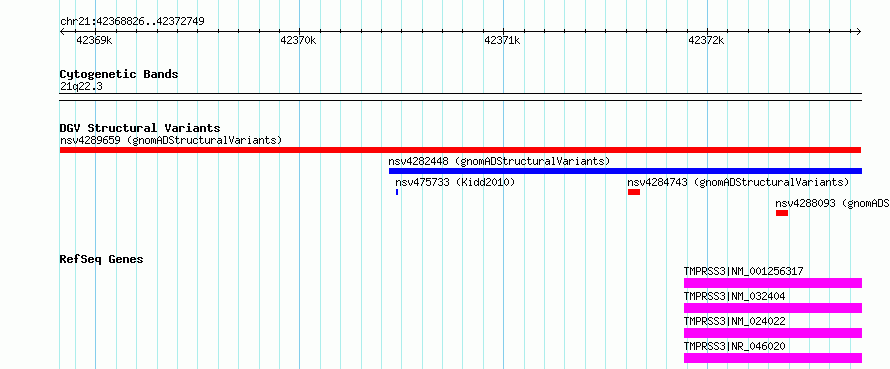Click the red nsv4288093 variant block
Screen dimensions: 890x369
point(782,213)
